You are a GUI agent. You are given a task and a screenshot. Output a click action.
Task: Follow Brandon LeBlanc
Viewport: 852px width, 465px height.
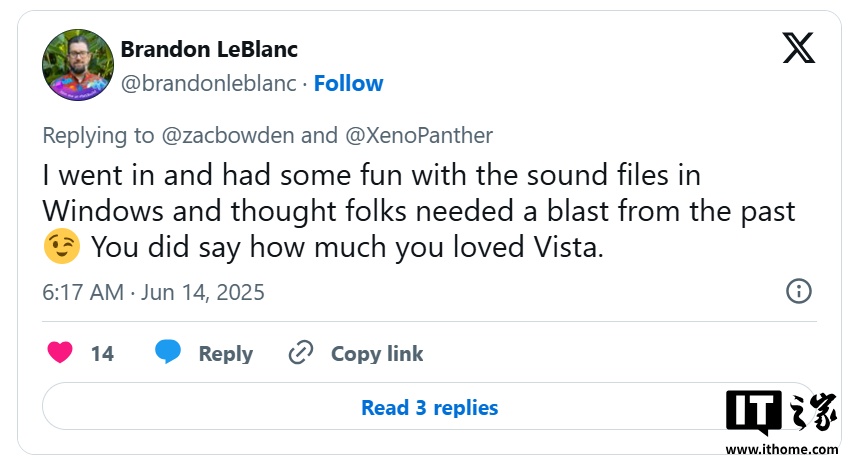(x=347, y=83)
